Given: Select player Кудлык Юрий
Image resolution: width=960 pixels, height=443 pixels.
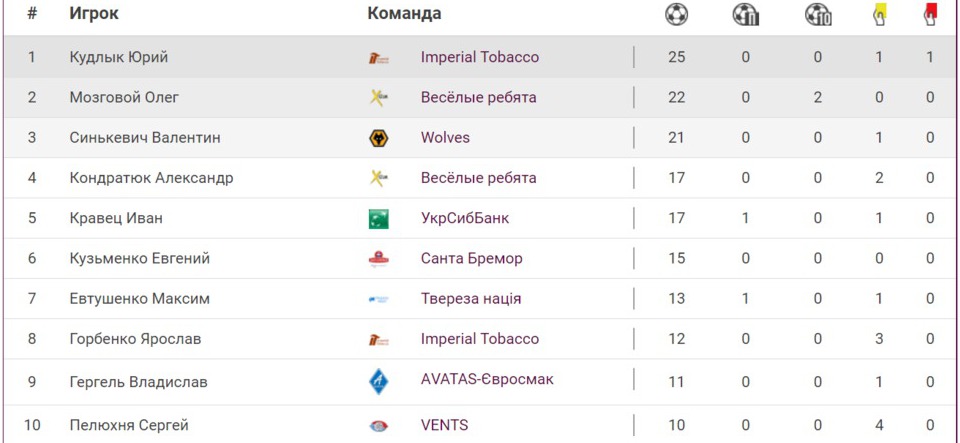Looking at the screenshot, I should [119, 57].
